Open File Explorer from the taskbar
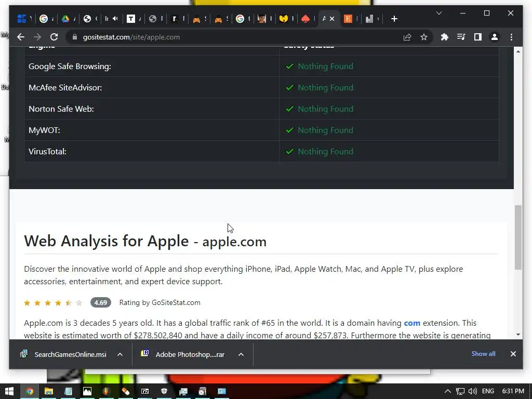Screen dimensions: 532x399 click(48, 391)
